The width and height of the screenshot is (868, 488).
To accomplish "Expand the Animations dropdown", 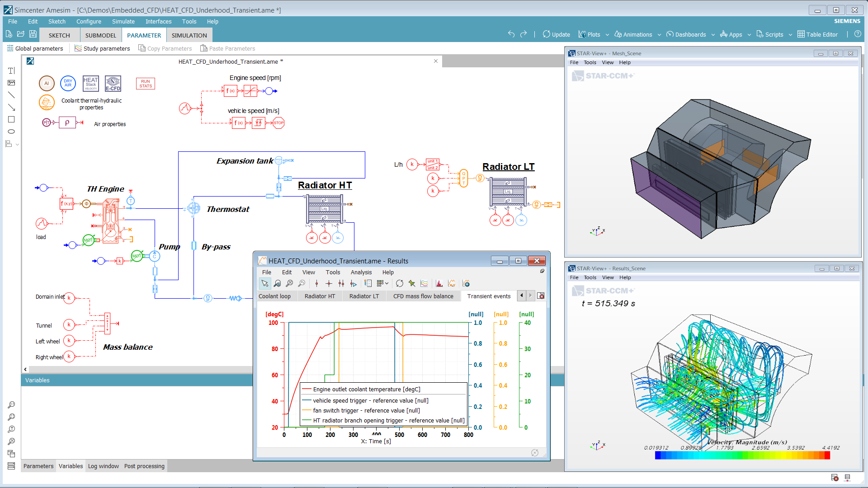I will click(x=659, y=34).
